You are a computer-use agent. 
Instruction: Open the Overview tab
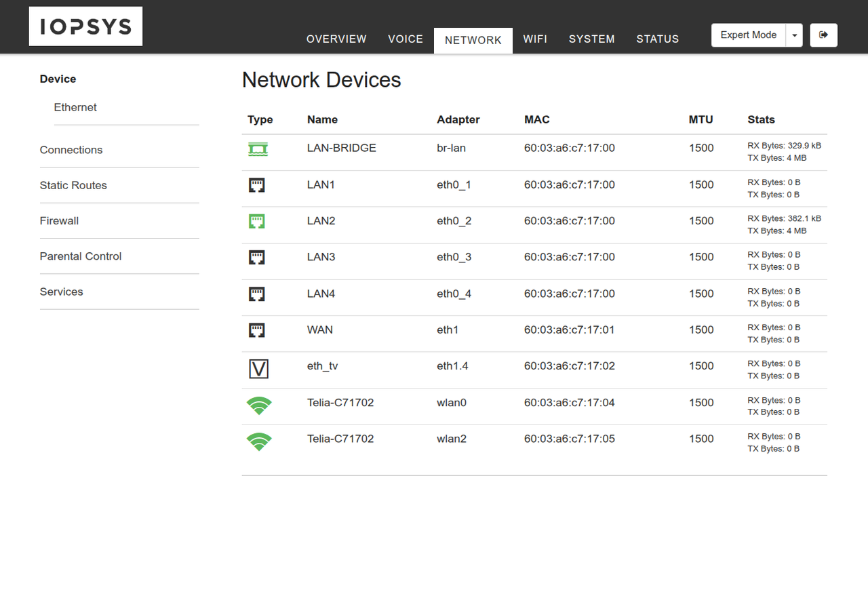point(336,39)
